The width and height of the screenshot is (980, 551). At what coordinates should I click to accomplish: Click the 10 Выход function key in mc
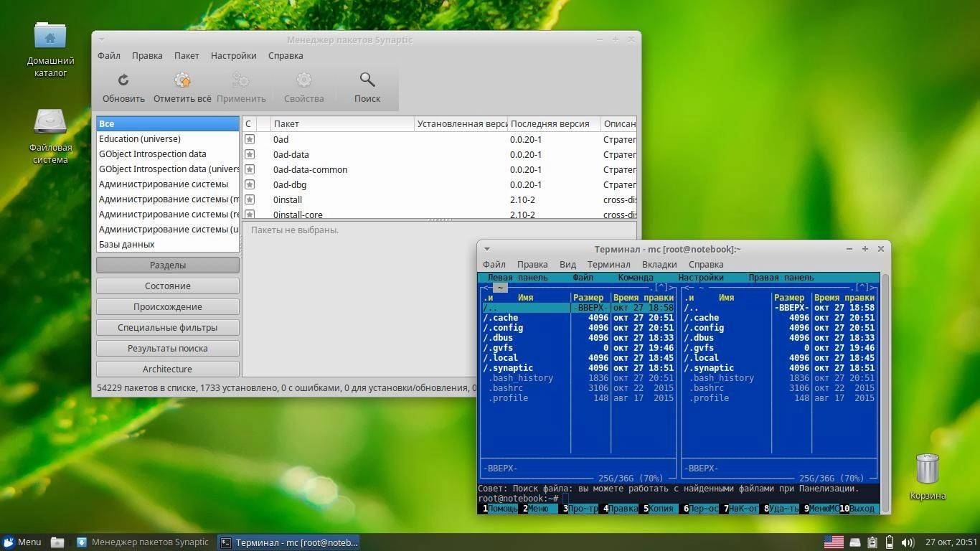coord(859,509)
